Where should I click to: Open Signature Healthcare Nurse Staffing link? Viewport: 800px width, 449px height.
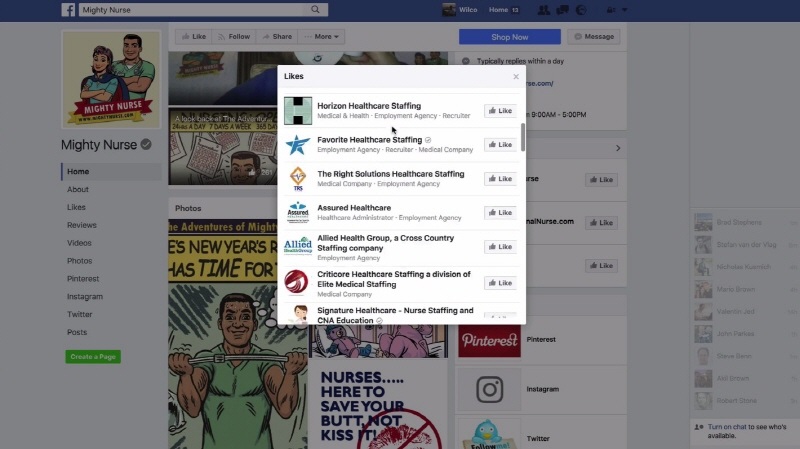(395, 315)
